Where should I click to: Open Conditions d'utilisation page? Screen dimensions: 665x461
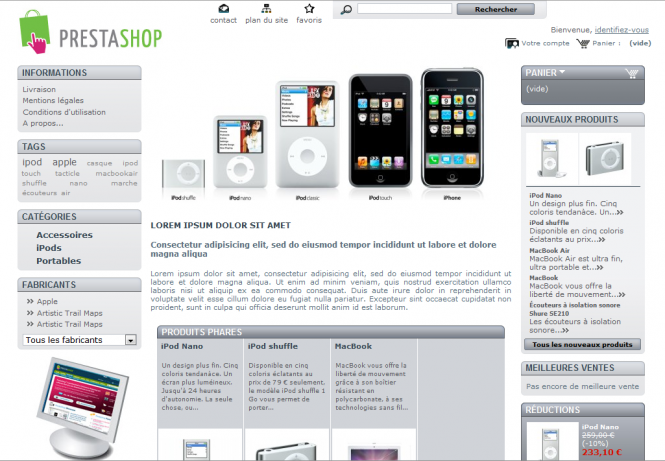64,112
